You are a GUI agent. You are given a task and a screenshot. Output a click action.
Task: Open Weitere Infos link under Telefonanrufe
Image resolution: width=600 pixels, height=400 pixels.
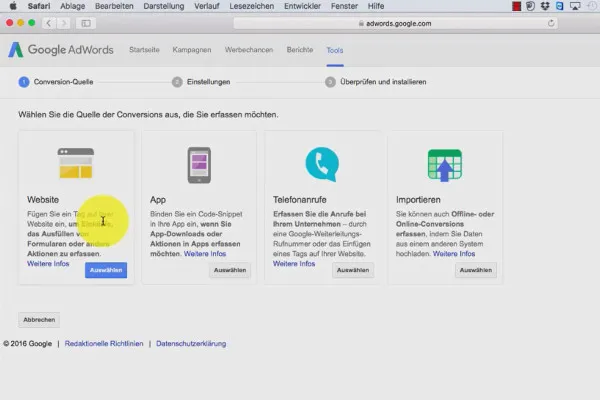point(294,264)
